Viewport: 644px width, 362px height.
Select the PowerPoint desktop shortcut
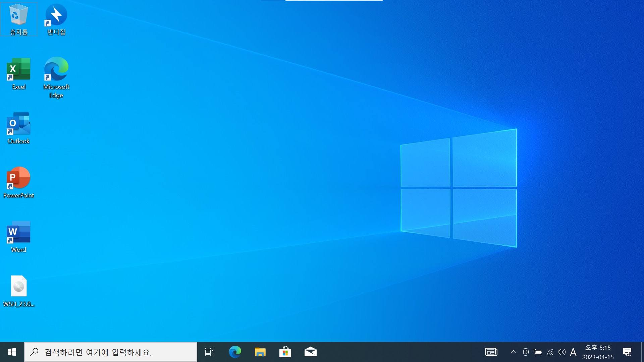click(19, 182)
